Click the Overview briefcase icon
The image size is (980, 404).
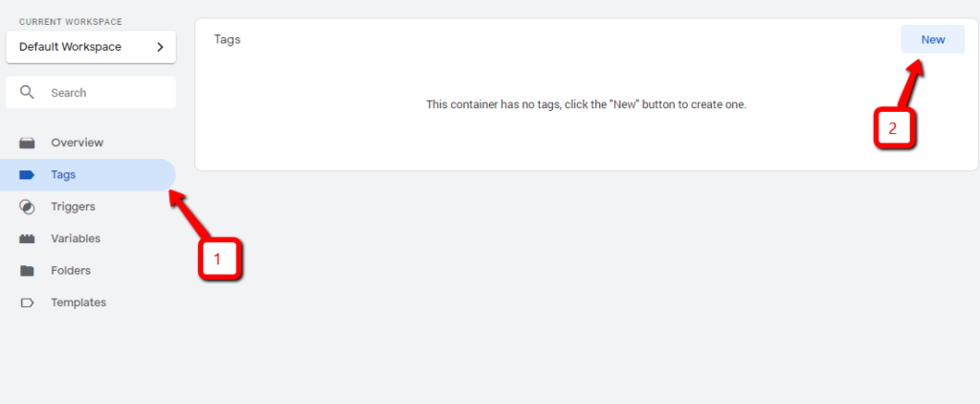(x=28, y=143)
